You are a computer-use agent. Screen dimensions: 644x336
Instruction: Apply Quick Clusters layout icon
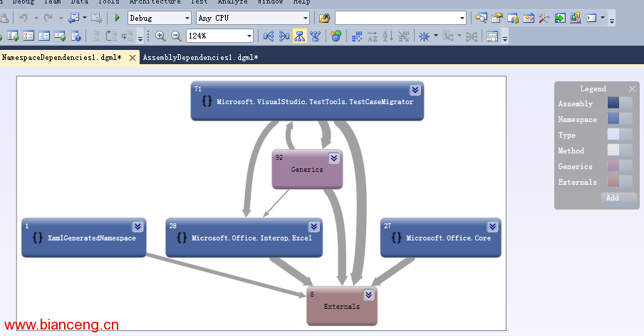point(336,36)
